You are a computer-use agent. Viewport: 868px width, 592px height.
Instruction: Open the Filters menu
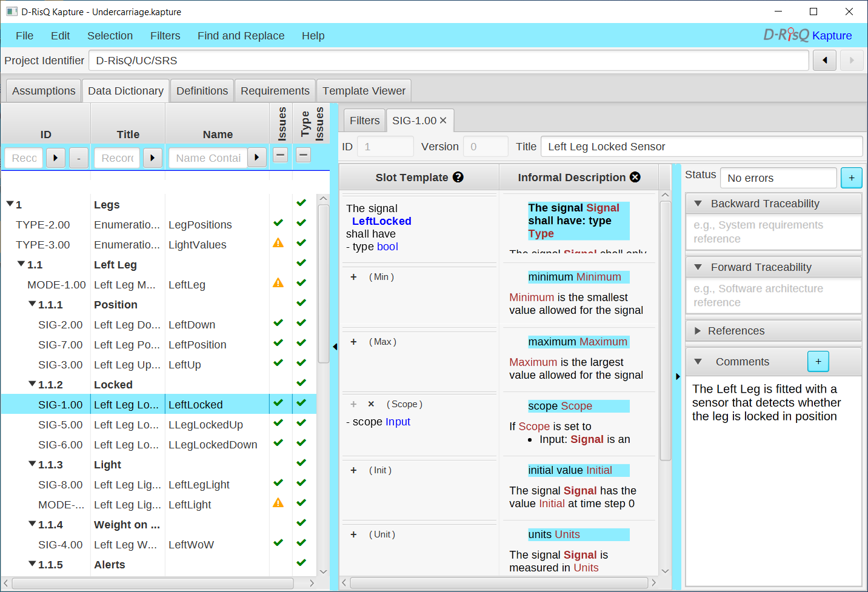[165, 36]
